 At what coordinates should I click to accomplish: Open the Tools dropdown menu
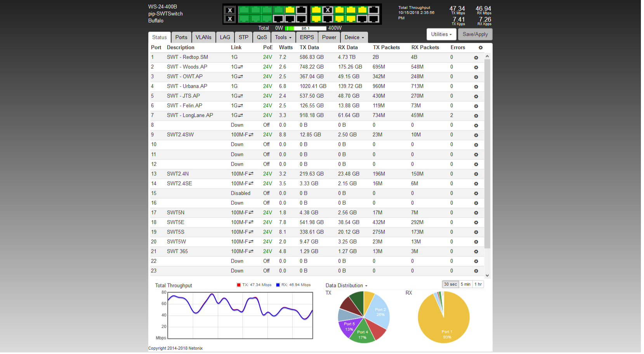pyautogui.click(x=283, y=37)
